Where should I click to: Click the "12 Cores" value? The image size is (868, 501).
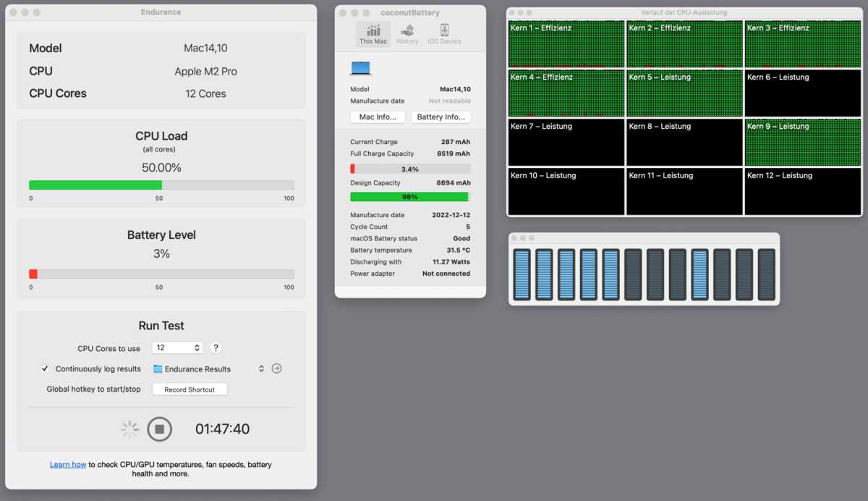(205, 93)
